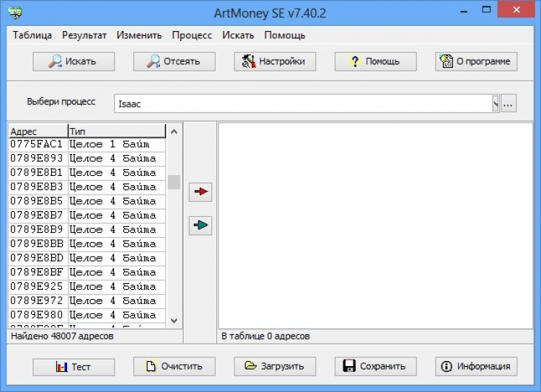Click the results list scrollbar thumb
Screen dimensions: 541x392
click(x=174, y=182)
